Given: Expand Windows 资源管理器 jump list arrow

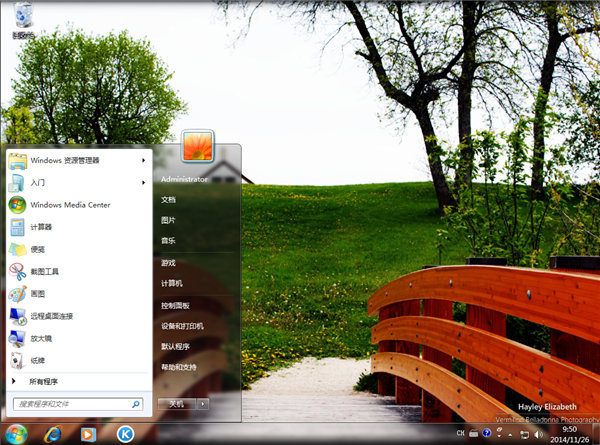Looking at the screenshot, I should tap(144, 160).
